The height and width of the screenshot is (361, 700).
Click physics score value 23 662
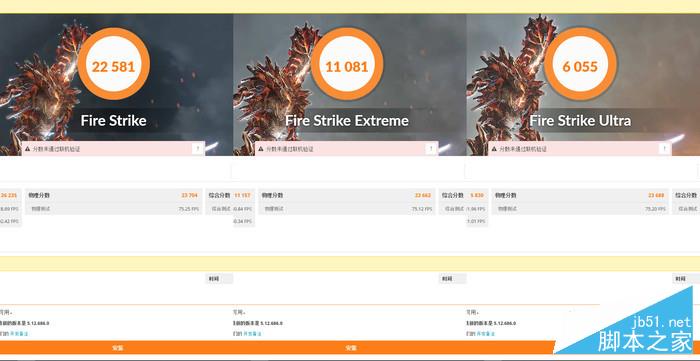tap(423, 195)
